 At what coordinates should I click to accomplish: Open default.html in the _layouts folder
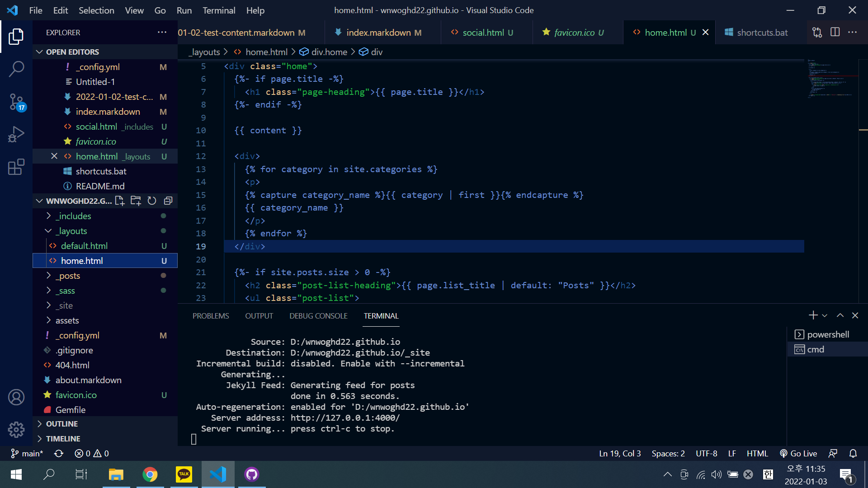105,246
